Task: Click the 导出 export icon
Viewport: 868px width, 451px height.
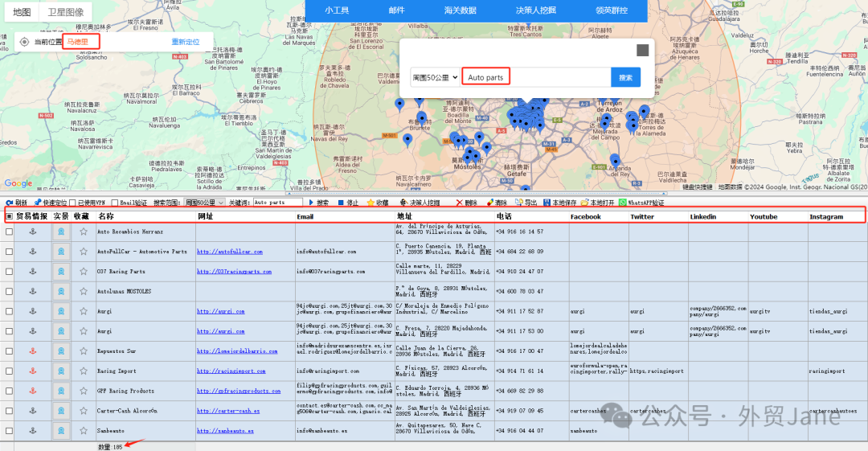Action: pyautogui.click(x=518, y=203)
